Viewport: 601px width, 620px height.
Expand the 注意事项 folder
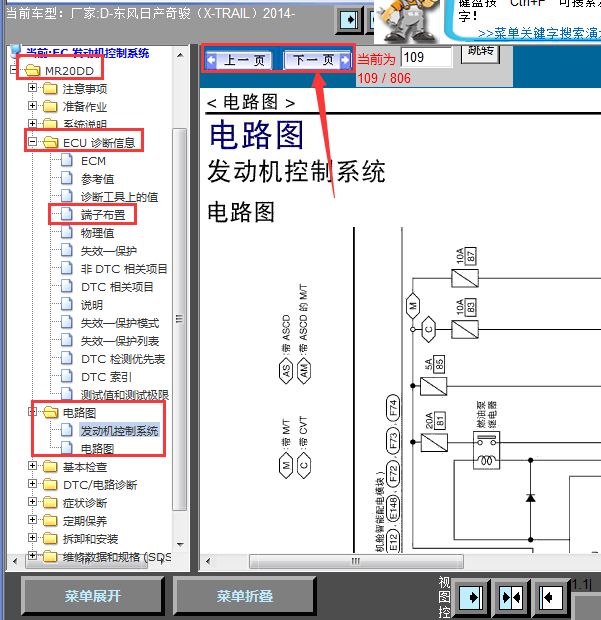click(x=32, y=88)
